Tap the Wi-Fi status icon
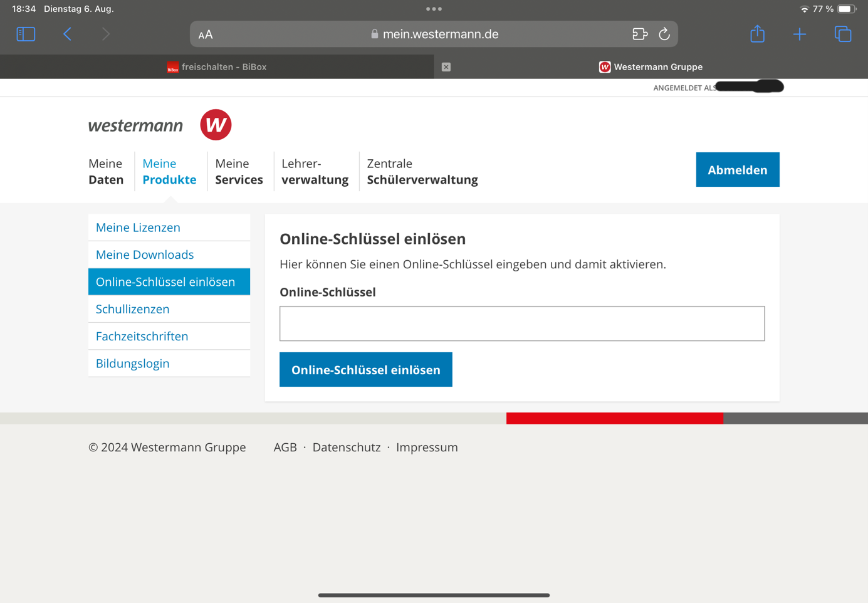868x603 pixels. tap(804, 9)
